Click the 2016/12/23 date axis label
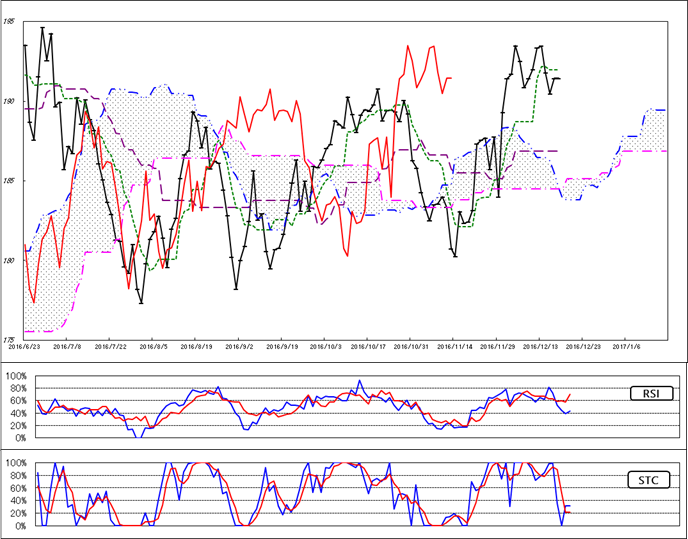 (x=583, y=345)
